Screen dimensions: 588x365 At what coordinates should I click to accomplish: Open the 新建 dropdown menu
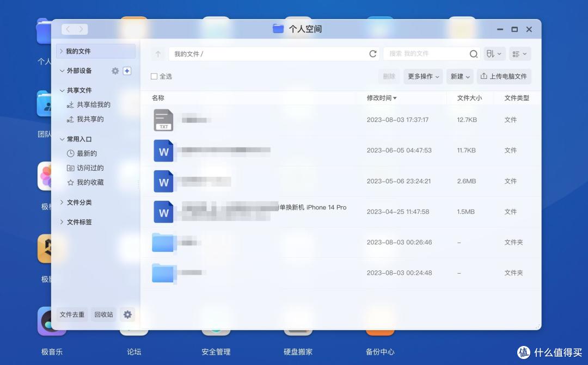[460, 77]
